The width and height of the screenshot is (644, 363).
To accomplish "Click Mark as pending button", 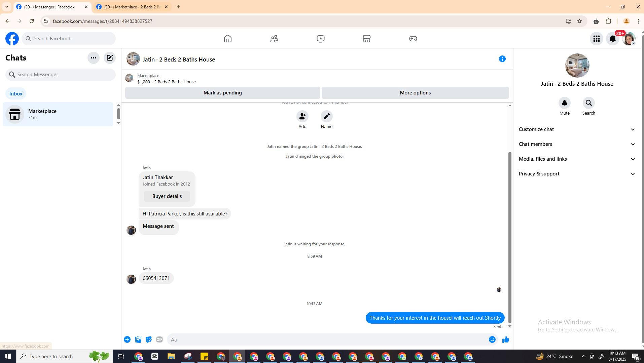I will coord(222,93).
